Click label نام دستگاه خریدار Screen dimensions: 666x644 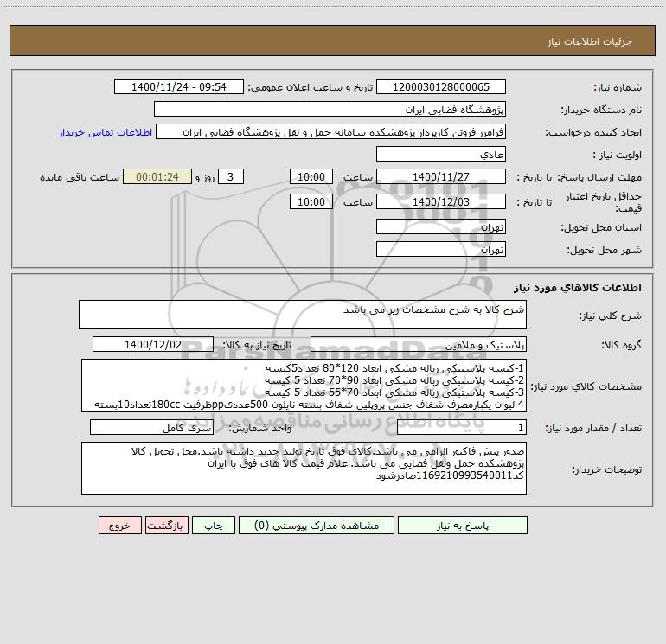tap(601, 111)
